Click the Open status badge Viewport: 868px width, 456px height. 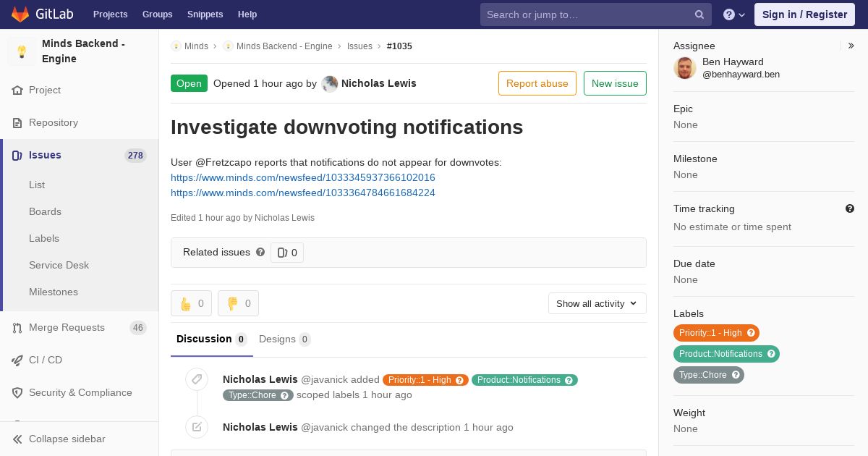pyautogui.click(x=189, y=83)
